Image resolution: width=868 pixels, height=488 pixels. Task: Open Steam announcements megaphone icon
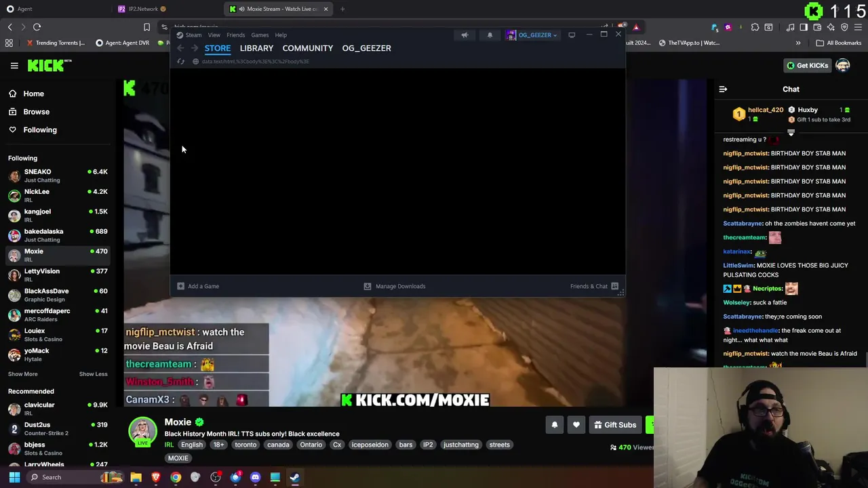pyautogui.click(x=465, y=35)
